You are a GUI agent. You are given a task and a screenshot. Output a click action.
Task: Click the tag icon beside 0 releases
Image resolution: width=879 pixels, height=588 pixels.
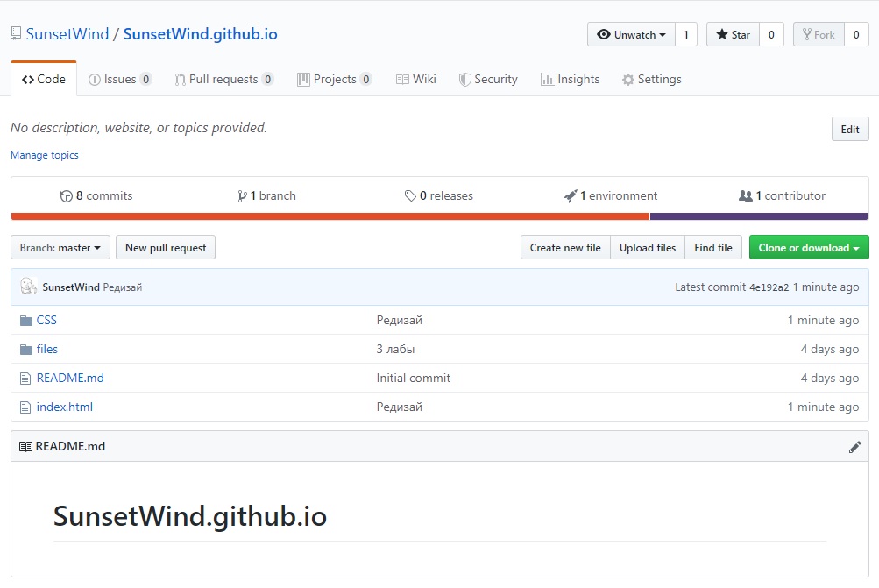[410, 196]
